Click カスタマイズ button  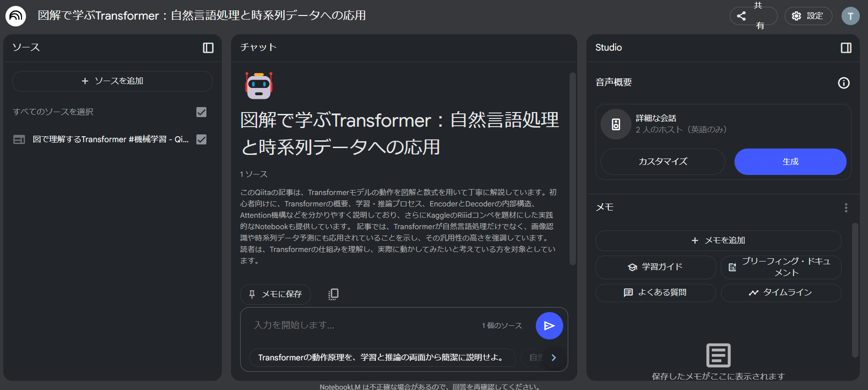tap(663, 162)
